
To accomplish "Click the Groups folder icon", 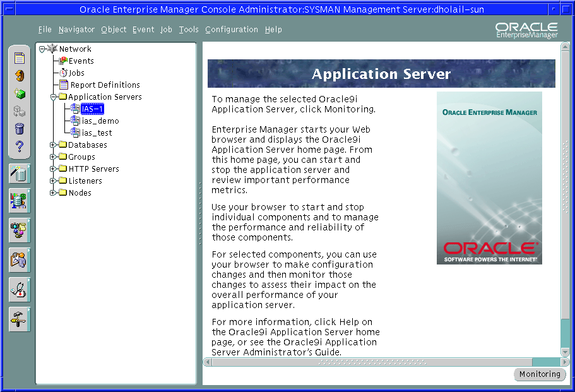I will (x=62, y=157).
